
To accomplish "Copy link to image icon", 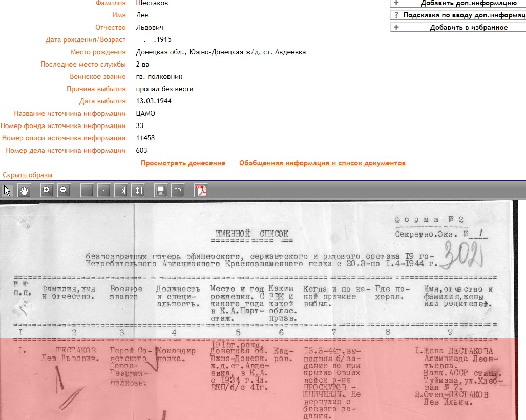I will pos(177,190).
